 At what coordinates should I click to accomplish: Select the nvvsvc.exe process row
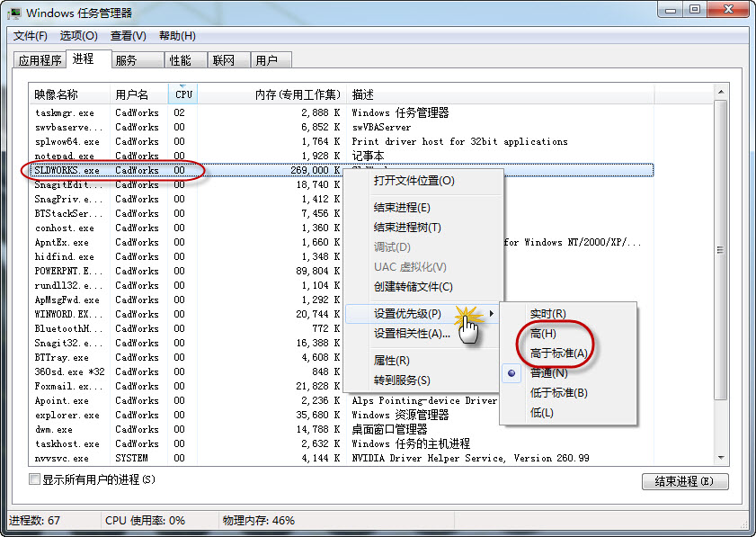click(x=342, y=459)
